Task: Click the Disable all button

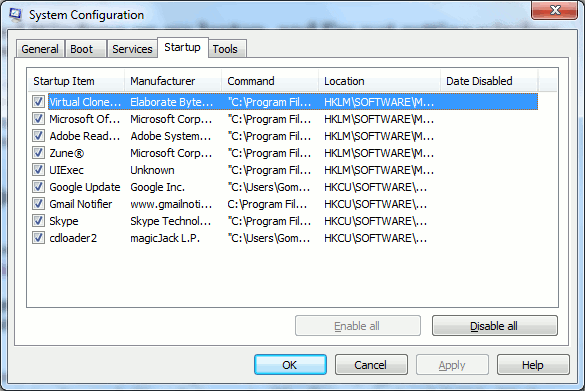Action: 495,326
